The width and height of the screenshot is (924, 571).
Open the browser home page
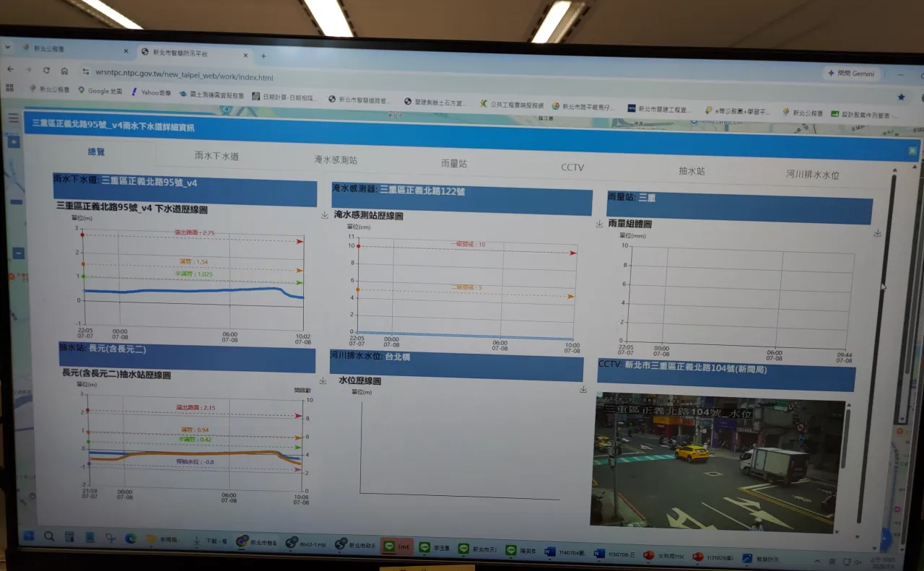pos(64,71)
